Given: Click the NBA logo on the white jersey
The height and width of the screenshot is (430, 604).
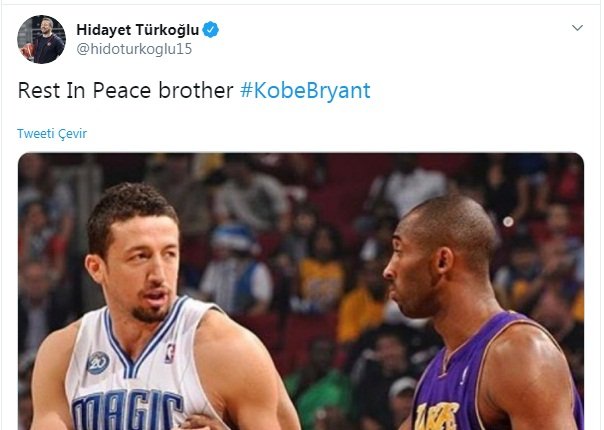Looking at the screenshot, I should tap(170, 353).
